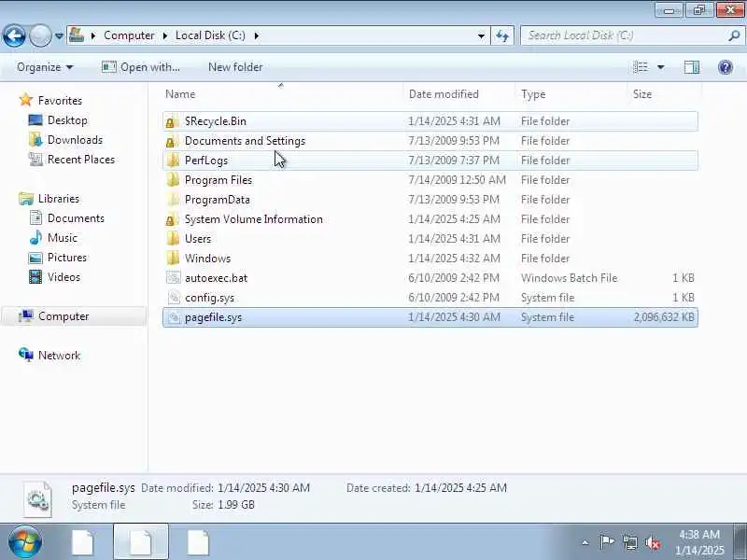Click Windows Batch File type cell
The width and height of the screenshot is (747, 560).
(x=570, y=278)
